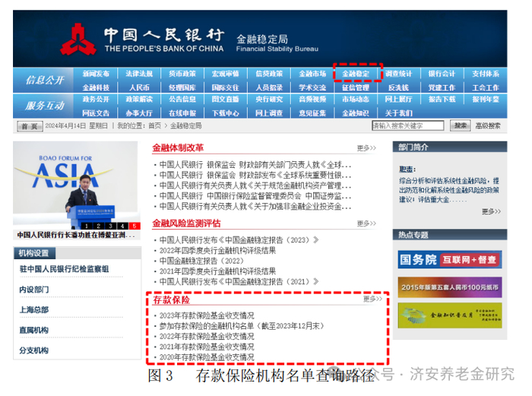Click the 2015年版100元纸币 banner

coord(450,287)
